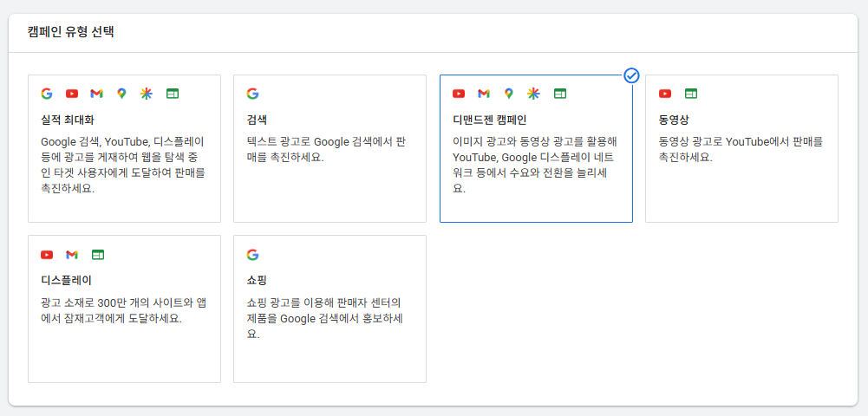This screenshot has height=416, width=868.
Task: Click the blue checkmark on 디맨드젠 캠페인 card
Action: tap(631, 75)
